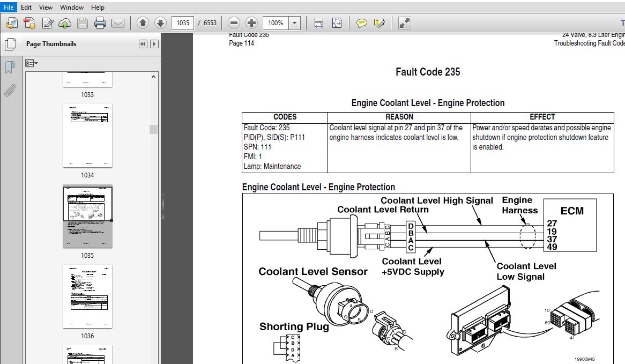Click the 'Fault Code 235' heading
Image resolution: width=625 pixels, height=364 pixels.
(428, 72)
